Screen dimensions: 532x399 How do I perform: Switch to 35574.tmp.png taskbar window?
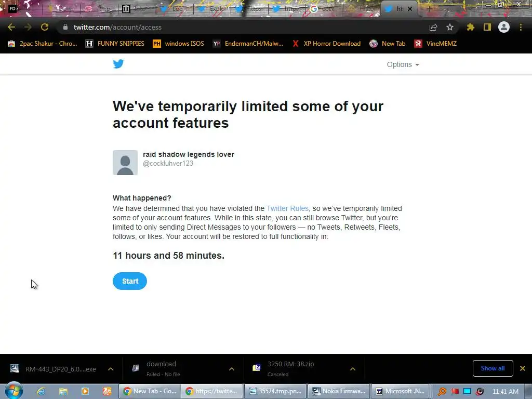pyautogui.click(x=275, y=391)
